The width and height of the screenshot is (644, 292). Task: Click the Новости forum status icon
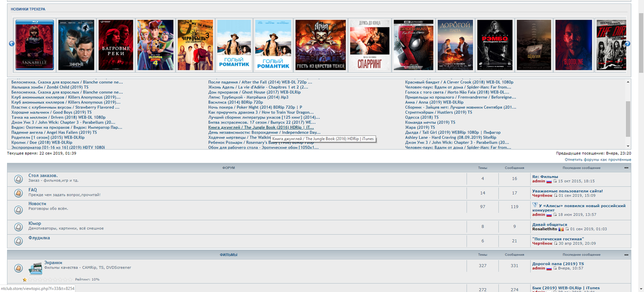click(18, 210)
